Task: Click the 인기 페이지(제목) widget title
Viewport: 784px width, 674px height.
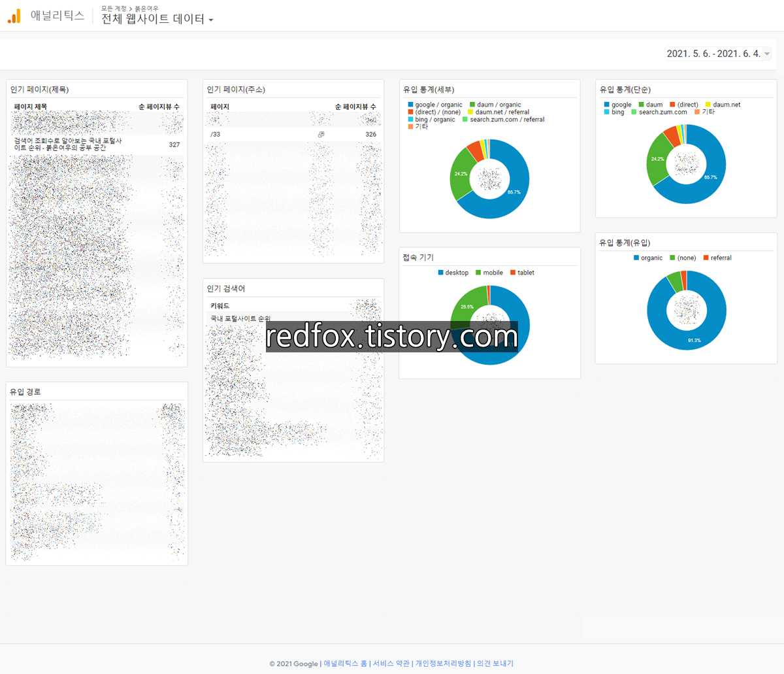Action: (39, 90)
